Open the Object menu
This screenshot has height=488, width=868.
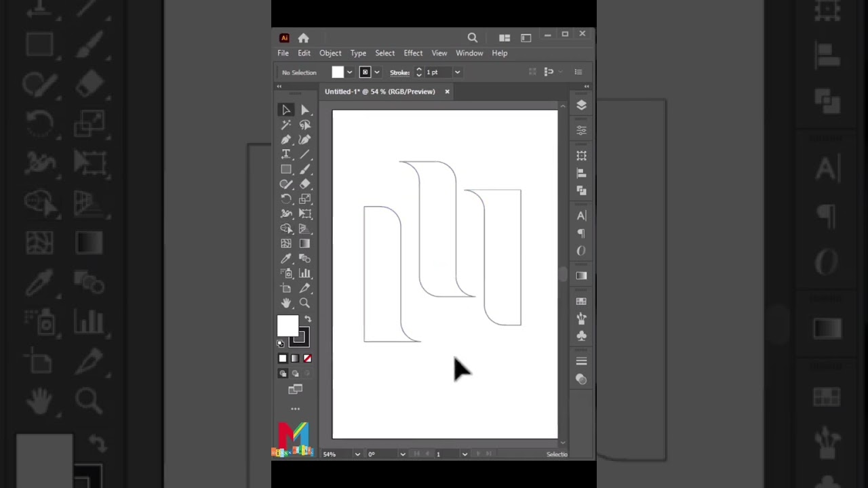coord(330,53)
